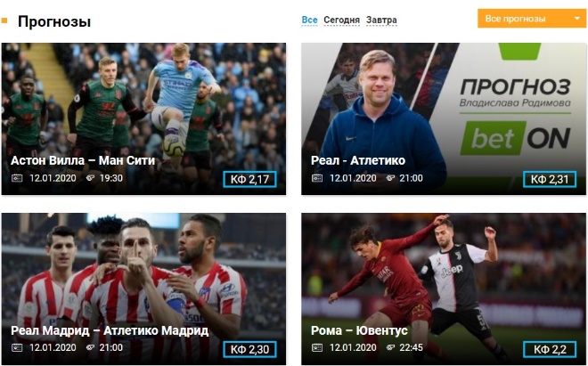Click clock icon on Реал Мадрид – Атлетико Мадрид card

click(90, 347)
